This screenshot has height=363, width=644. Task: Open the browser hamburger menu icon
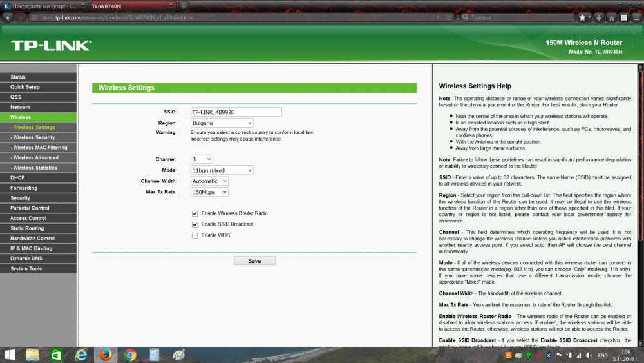coord(637,17)
